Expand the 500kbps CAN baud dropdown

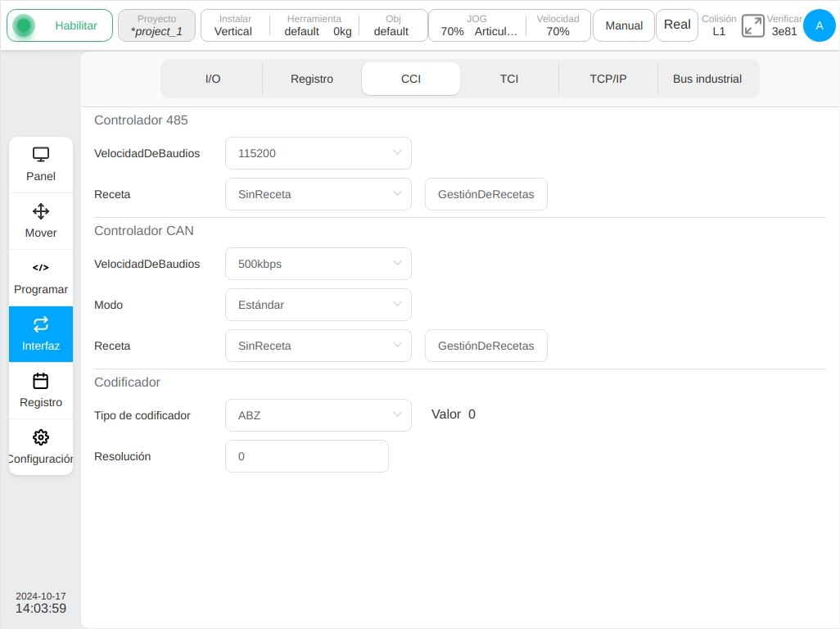[x=318, y=264]
